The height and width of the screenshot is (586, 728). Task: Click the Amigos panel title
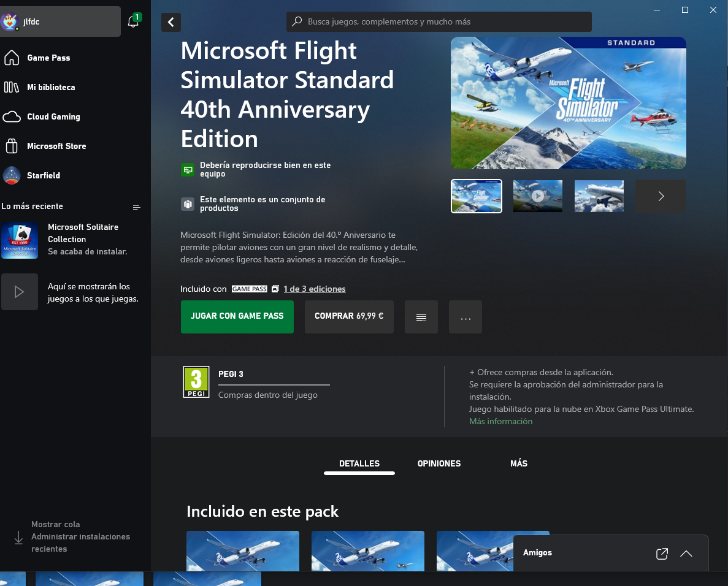click(x=538, y=553)
